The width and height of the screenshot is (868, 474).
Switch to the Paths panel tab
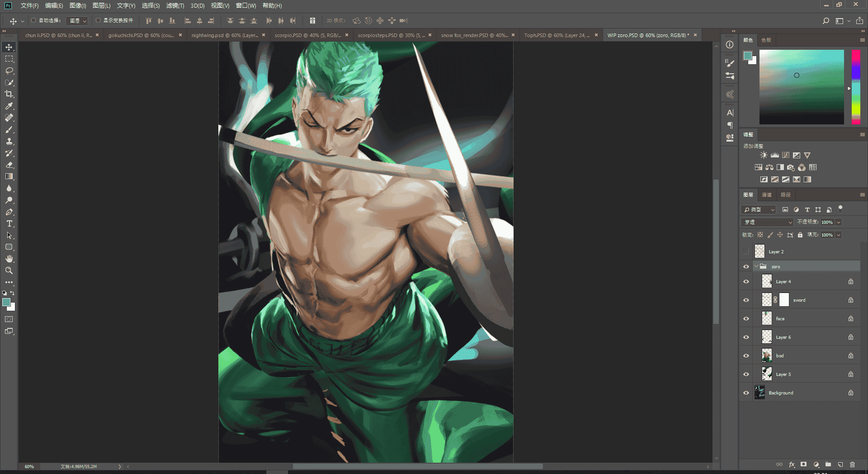click(x=786, y=195)
